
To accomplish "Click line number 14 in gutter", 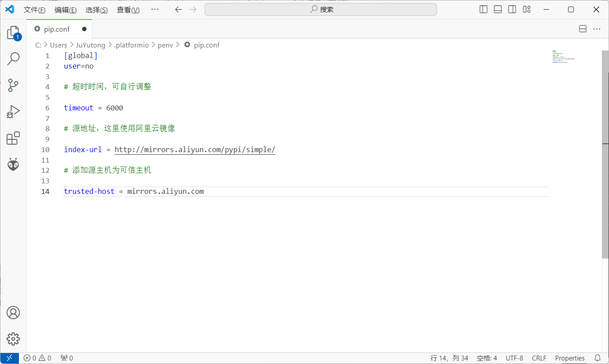I will tap(45, 191).
